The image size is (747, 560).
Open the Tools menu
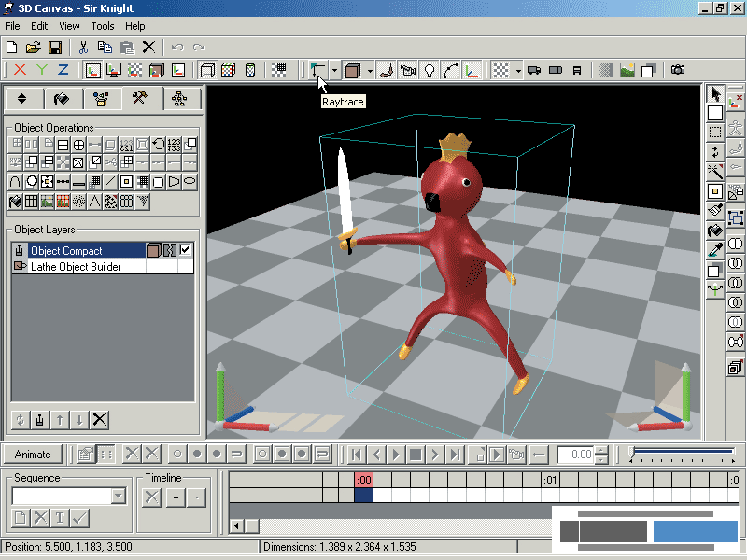click(102, 26)
